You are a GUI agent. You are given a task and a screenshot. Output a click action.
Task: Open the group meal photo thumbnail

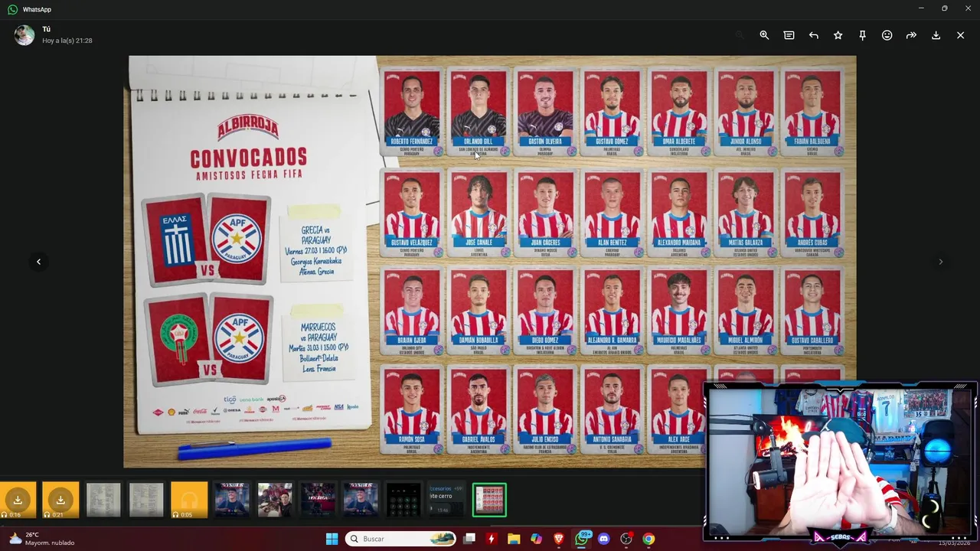275,500
